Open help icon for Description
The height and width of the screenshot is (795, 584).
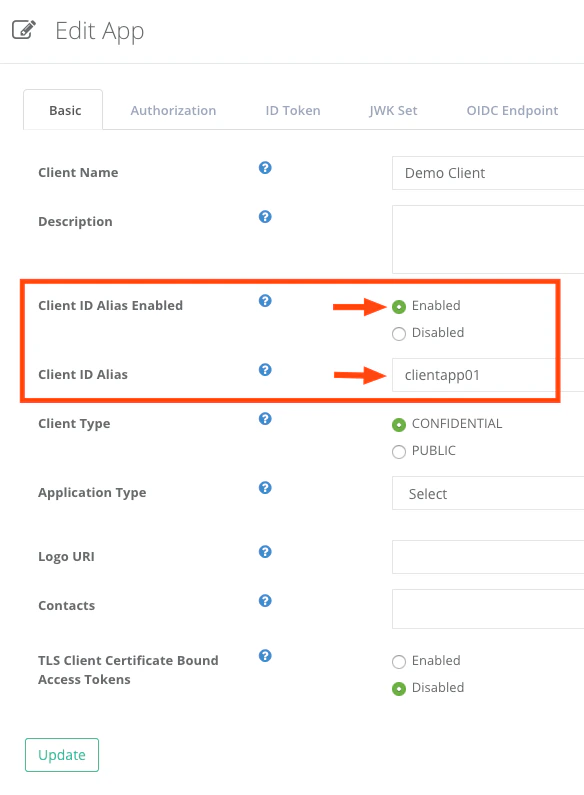pos(265,217)
